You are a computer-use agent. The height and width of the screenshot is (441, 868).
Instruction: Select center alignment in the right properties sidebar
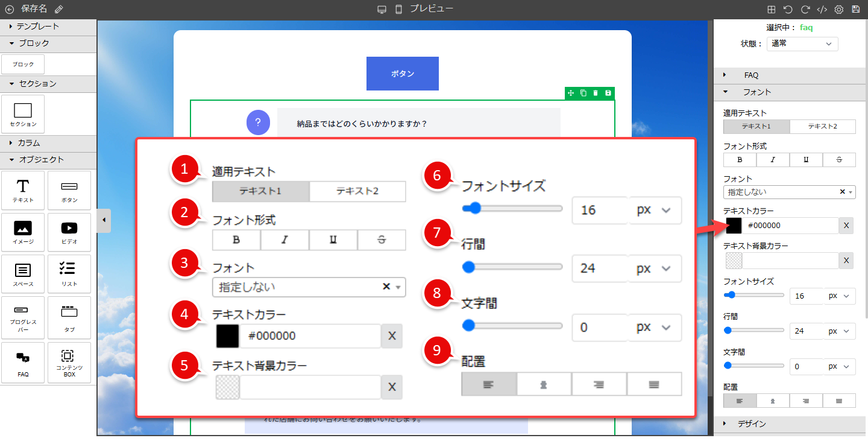773,401
